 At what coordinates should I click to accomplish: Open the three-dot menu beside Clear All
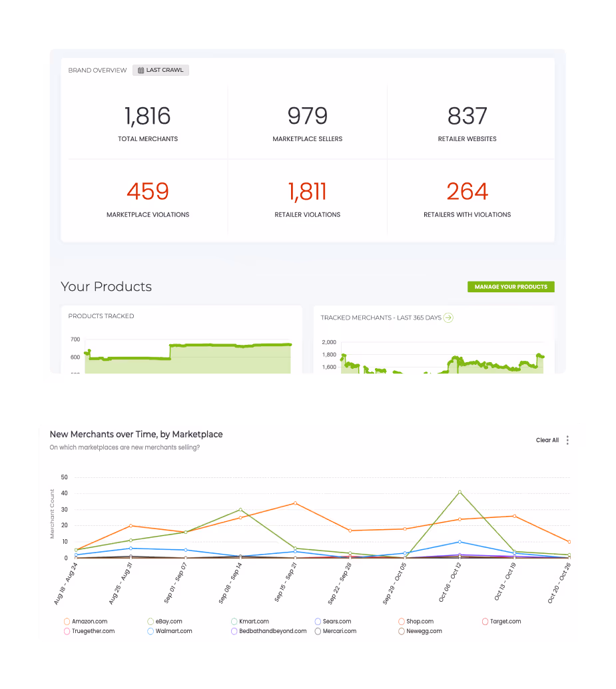(x=567, y=440)
